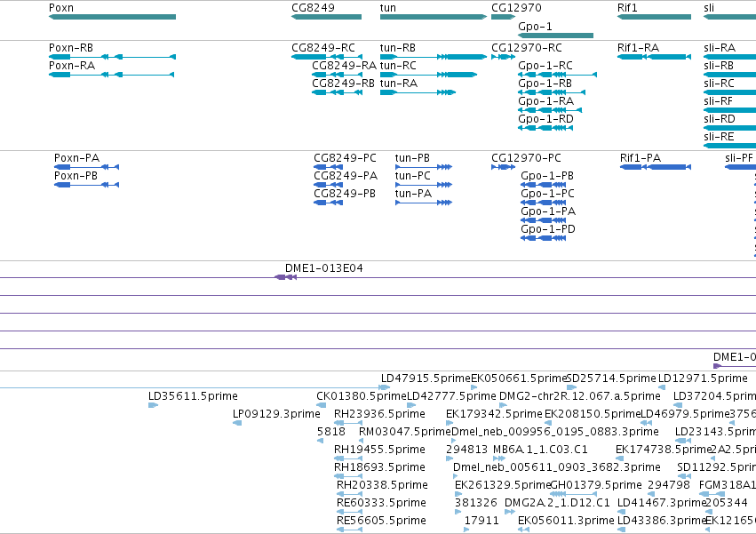Click protein tun-PB

412,158
